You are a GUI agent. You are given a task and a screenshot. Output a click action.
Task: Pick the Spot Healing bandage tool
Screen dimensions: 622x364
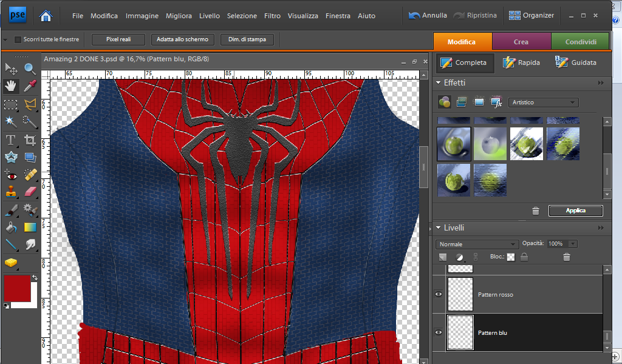click(x=30, y=175)
